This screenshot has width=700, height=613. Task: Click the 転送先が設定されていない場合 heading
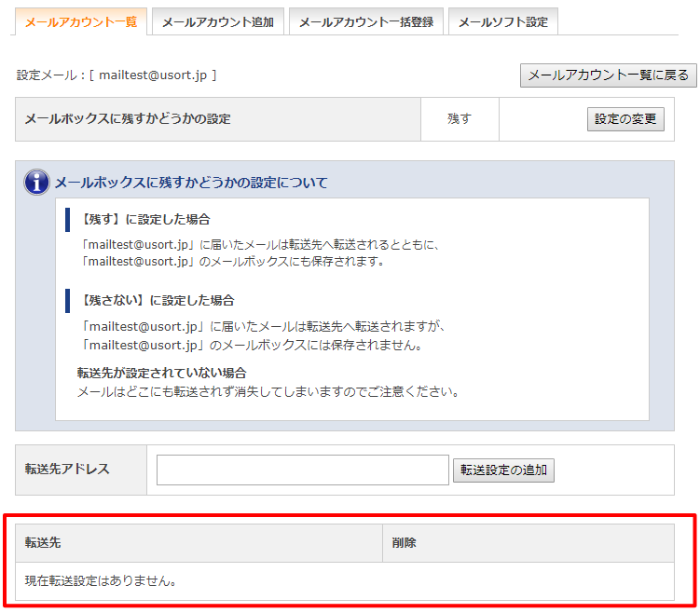tap(161, 373)
